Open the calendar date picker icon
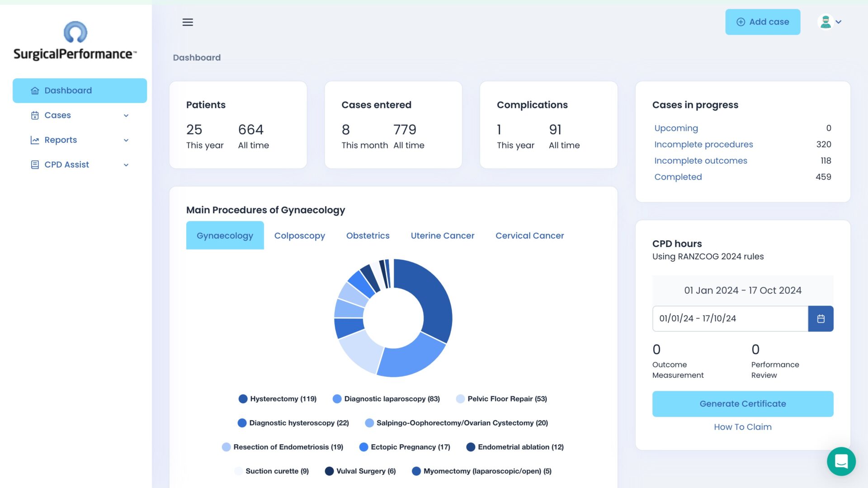Screen dimensions: 868x488 point(821,319)
